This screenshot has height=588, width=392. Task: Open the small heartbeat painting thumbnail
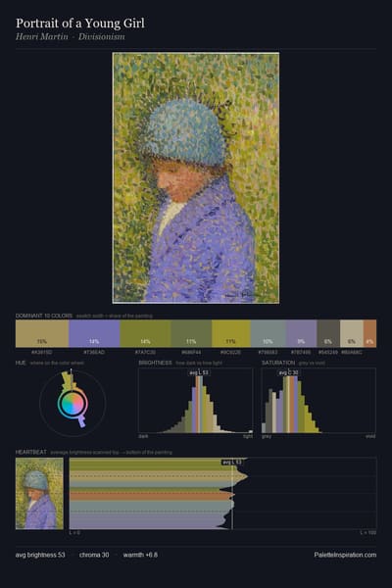pyautogui.click(x=39, y=494)
